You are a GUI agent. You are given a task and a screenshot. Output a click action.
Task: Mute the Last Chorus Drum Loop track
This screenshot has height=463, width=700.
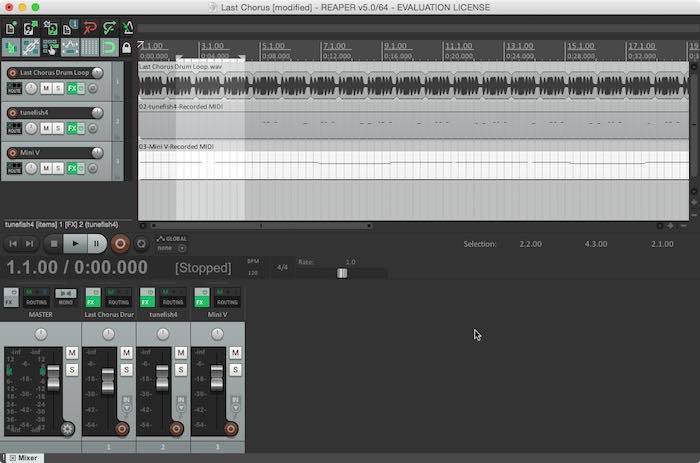(x=46, y=88)
